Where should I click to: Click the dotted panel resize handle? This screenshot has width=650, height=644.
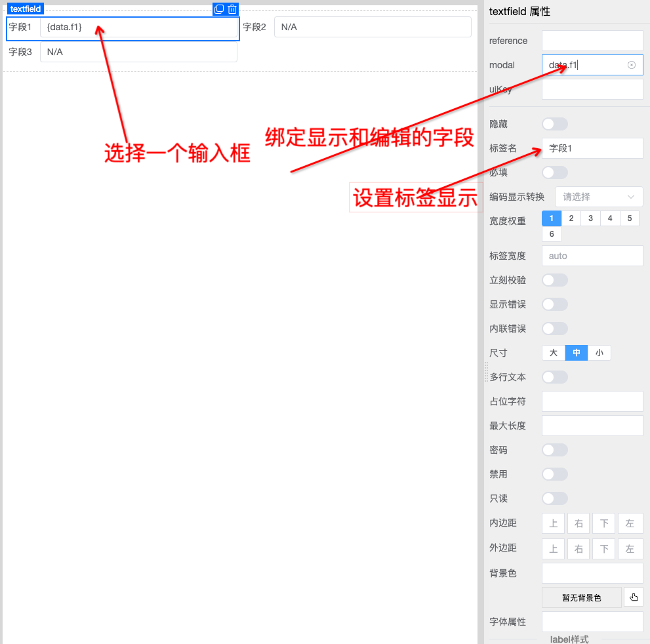(486, 372)
